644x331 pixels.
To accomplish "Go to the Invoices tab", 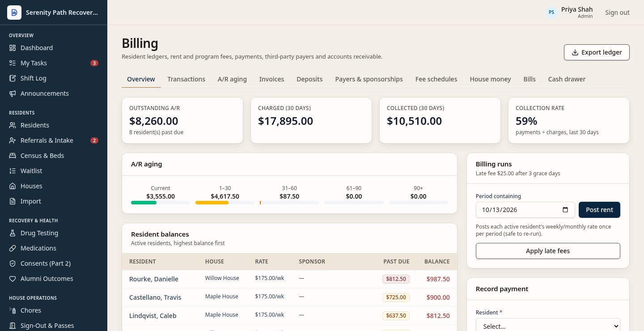I will [271, 79].
